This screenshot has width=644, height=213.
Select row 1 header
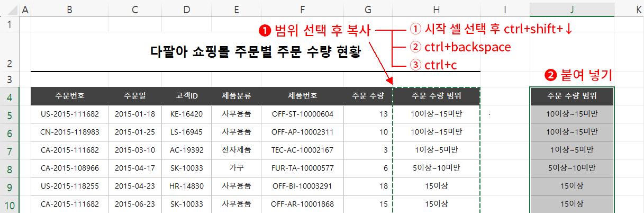coord(10,25)
